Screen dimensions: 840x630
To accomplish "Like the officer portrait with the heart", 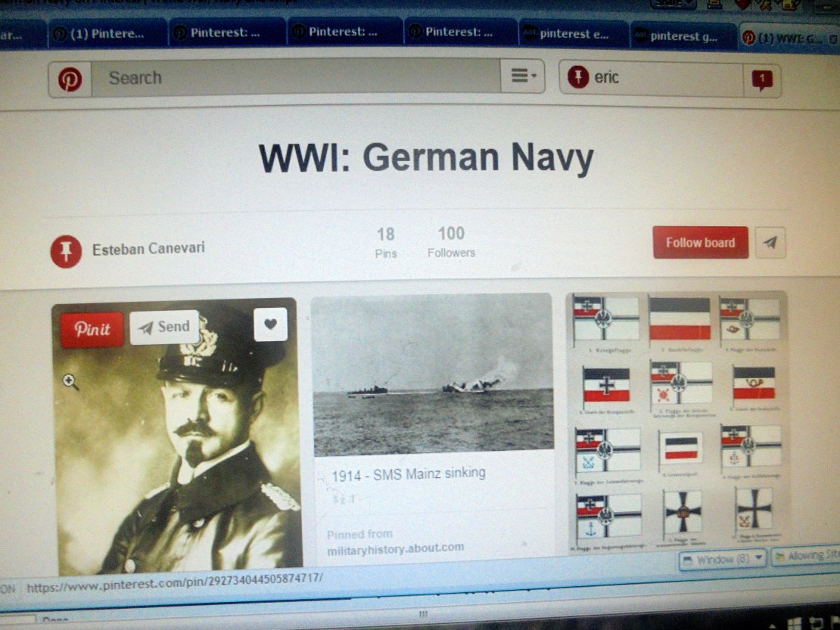I will click(x=270, y=324).
